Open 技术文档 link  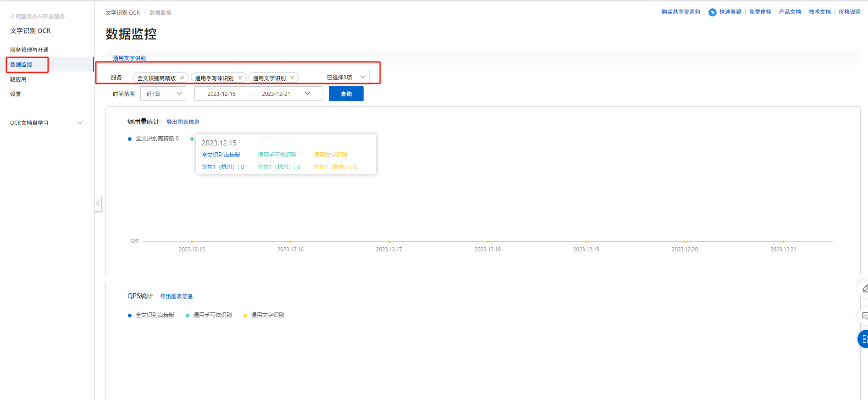(820, 12)
